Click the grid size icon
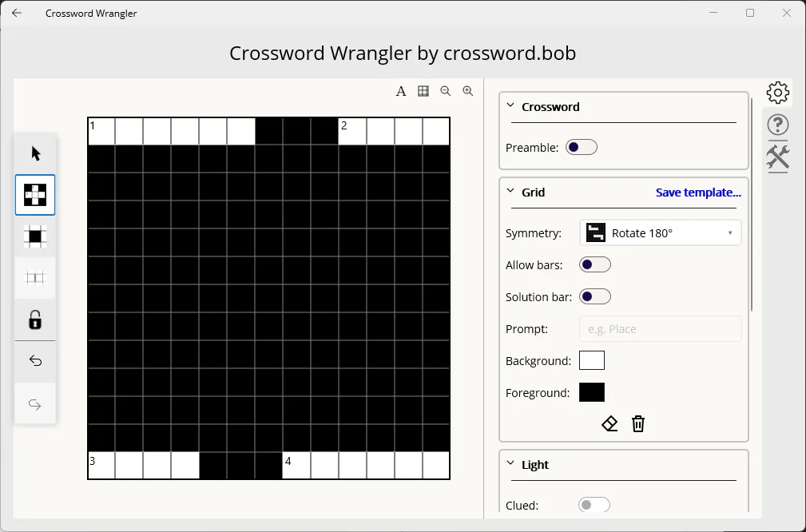Viewport: 806px width, 532px height. point(423,91)
